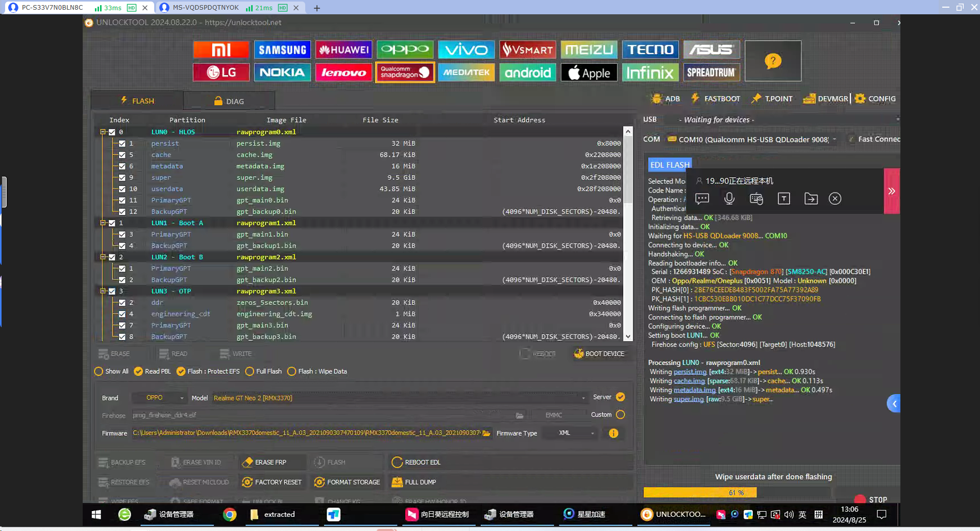
Task: Select the Xiaomi MI brand logo
Action: point(221,50)
